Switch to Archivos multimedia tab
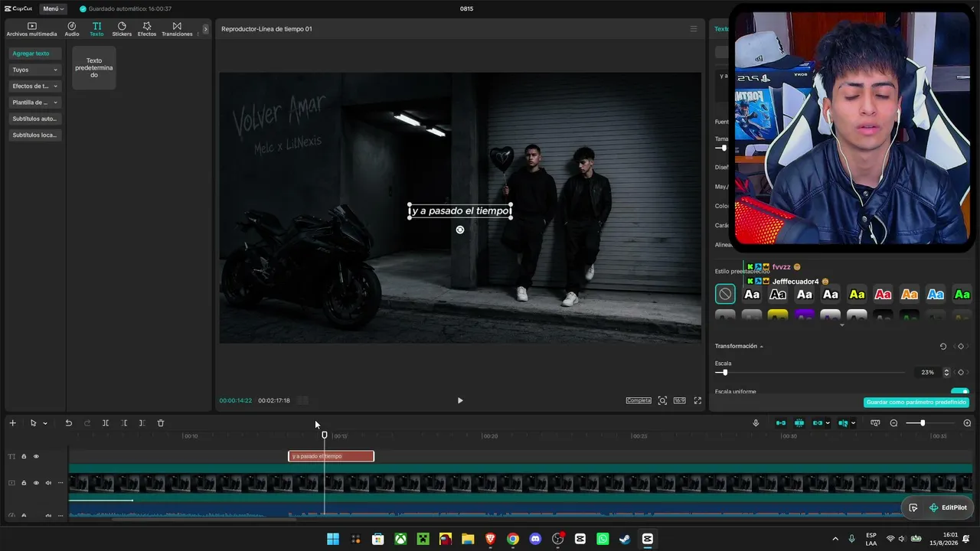Screen dimensions: 980x551 [x=31, y=29]
